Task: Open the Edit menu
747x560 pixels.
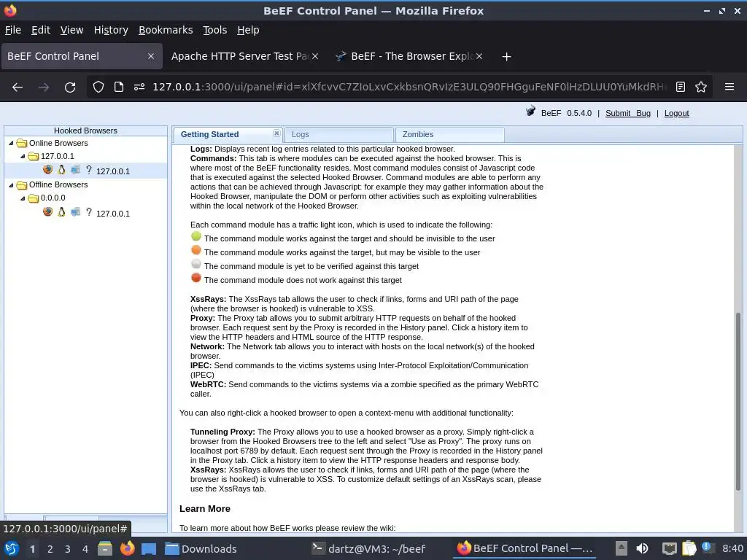Action: [x=41, y=30]
